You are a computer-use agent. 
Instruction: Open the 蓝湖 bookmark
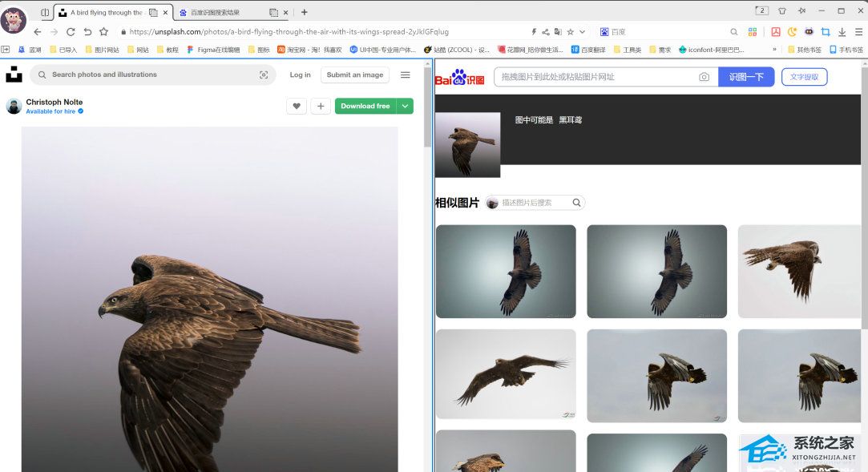(30, 50)
